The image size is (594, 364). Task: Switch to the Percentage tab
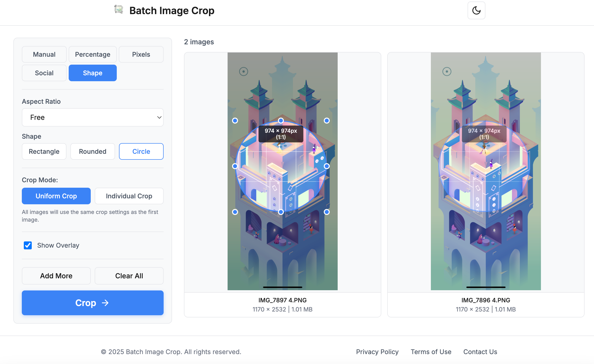tap(92, 54)
